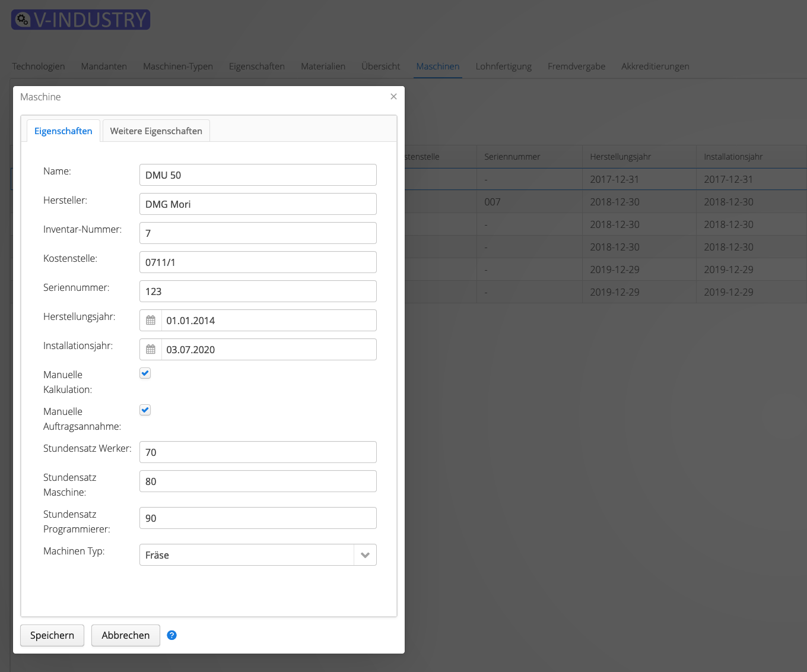
Task: Open the Installationsjahr calendar picker
Action: click(151, 350)
